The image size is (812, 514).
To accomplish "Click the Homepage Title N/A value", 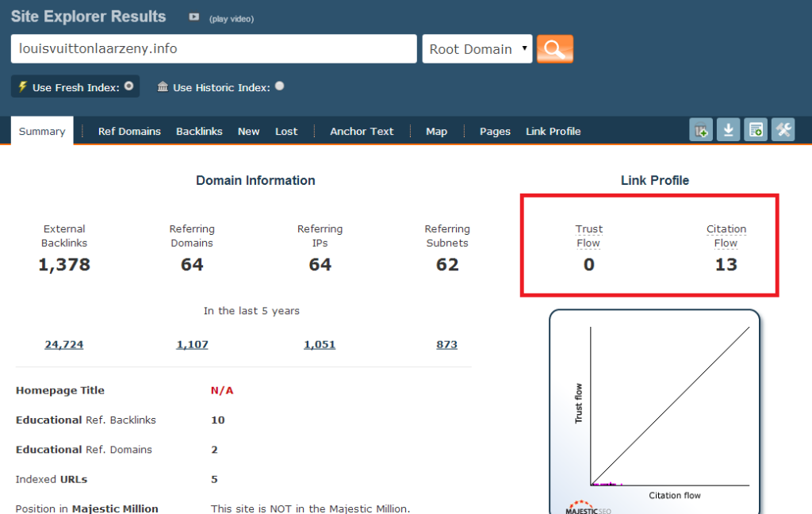I will point(222,391).
